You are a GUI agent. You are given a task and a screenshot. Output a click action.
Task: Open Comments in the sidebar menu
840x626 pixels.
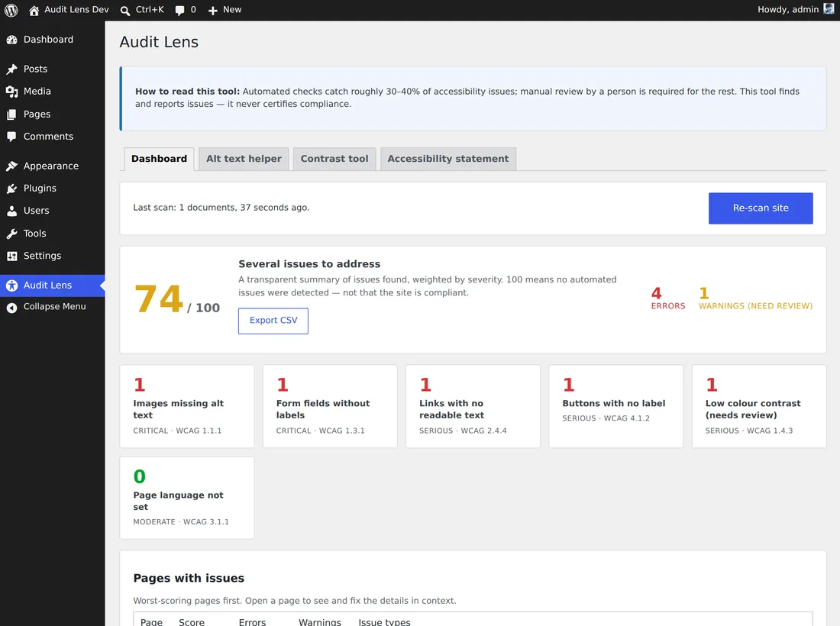pyautogui.click(x=53, y=137)
